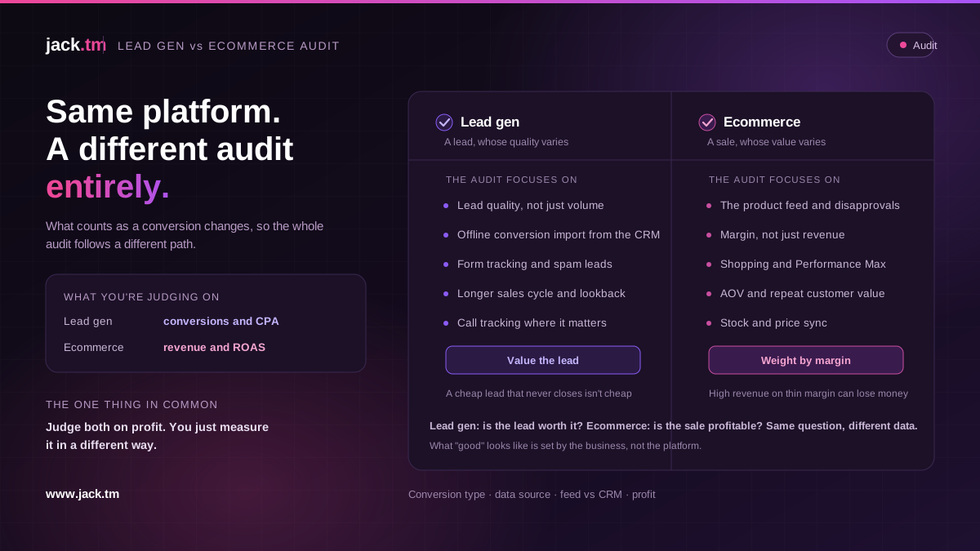
Task: Select the Lead gen column heading
Action: click(x=490, y=122)
